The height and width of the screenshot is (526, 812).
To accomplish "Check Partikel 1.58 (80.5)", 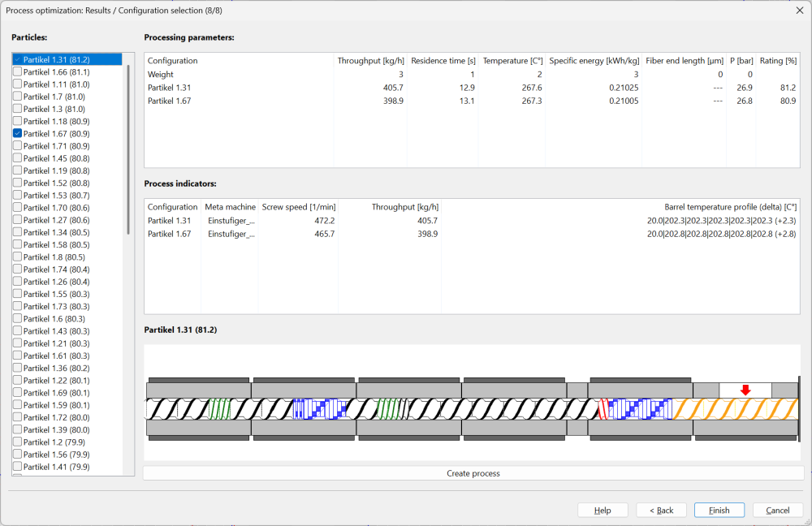I will (x=18, y=244).
